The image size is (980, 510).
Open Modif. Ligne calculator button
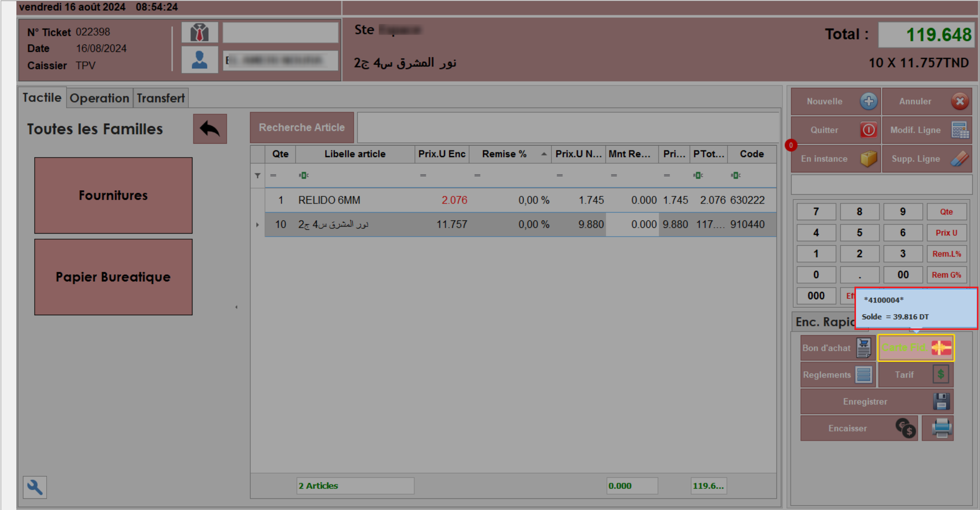(926, 130)
